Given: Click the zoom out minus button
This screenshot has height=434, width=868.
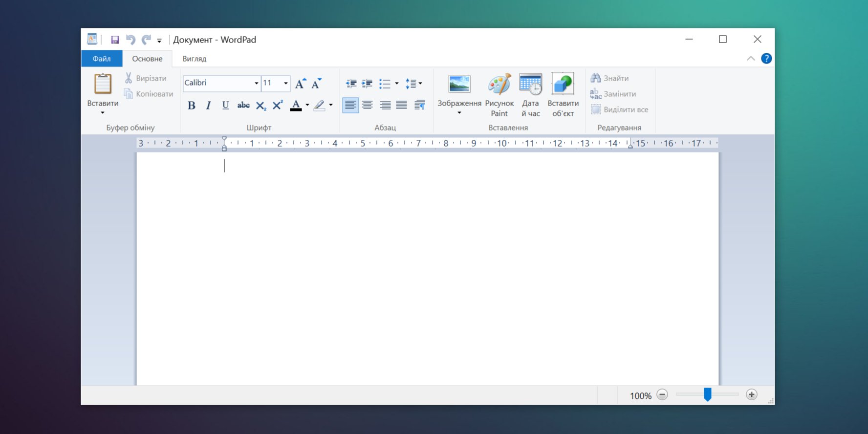Looking at the screenshot, I should pos(662,395).
